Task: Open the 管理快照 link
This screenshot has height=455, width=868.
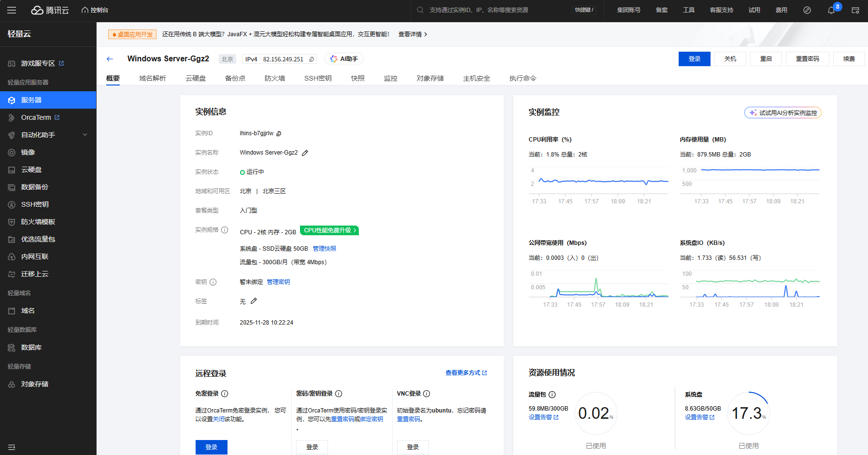Action: tap(325, 249)
